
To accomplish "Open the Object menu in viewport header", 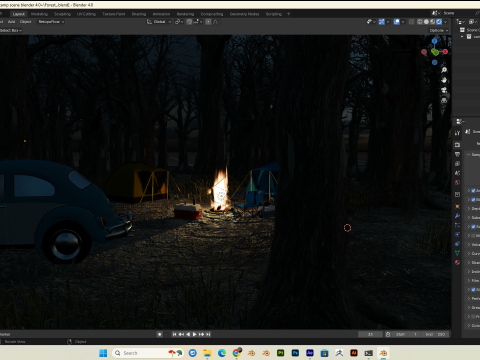I will (x=25, y=22).
